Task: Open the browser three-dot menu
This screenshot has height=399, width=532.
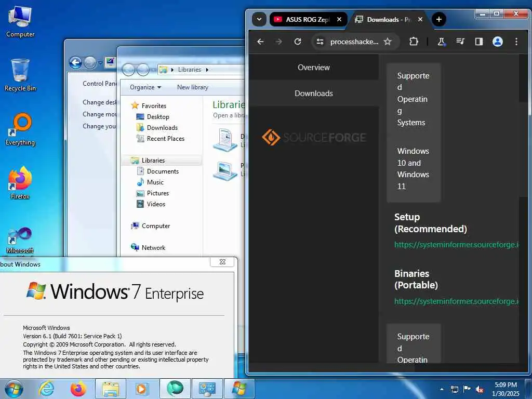Action: point(516,42)
